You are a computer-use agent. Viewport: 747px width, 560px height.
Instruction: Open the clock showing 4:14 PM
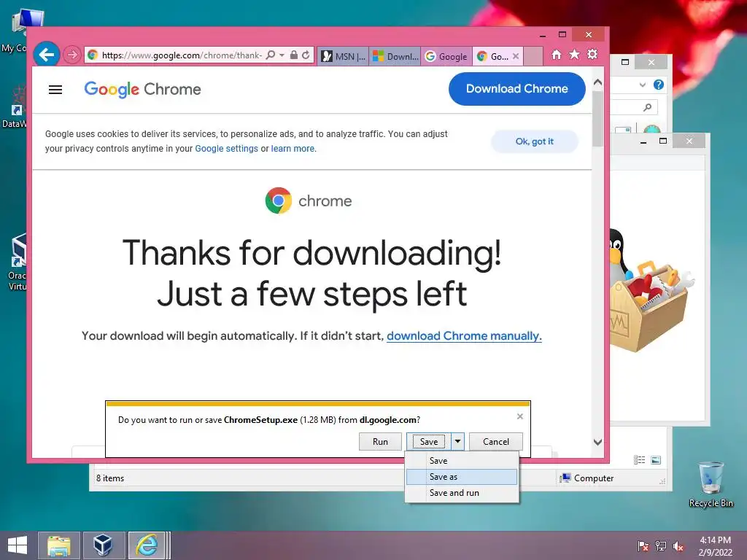click(x=715, y=545)
